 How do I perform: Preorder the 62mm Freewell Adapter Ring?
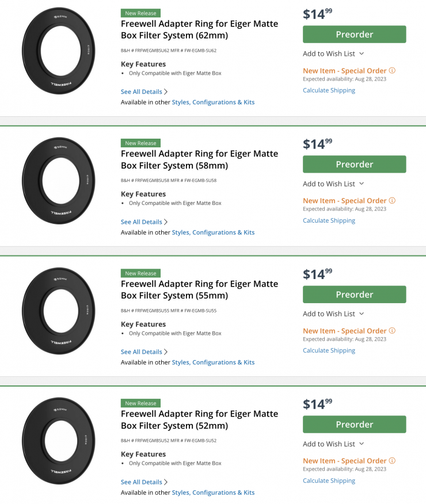pyautogui.click(x=354, y=35)
